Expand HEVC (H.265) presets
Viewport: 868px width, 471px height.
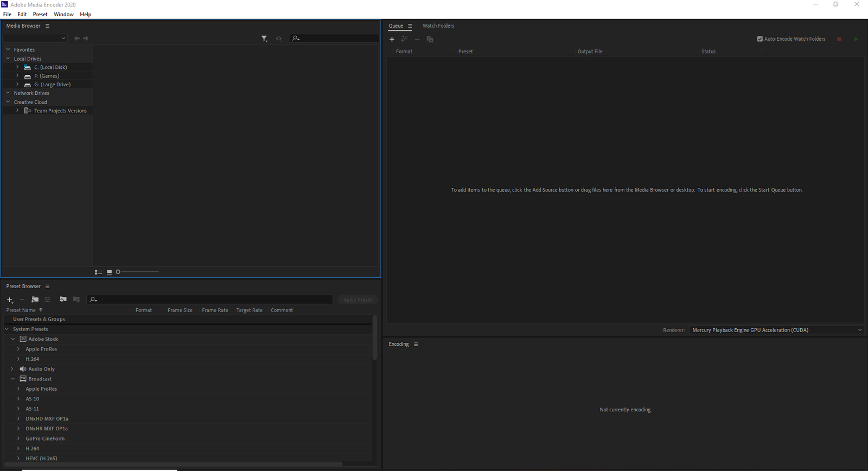pos(18,459)
